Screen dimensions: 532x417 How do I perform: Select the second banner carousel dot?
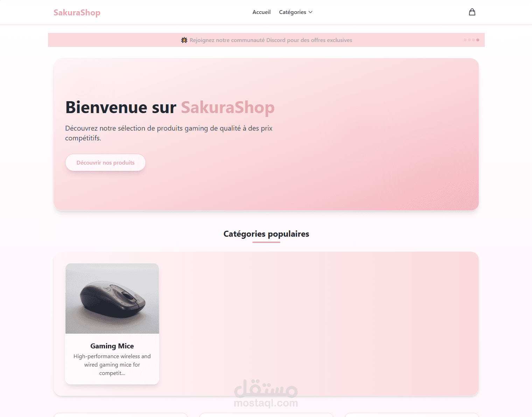pos(469,40)
